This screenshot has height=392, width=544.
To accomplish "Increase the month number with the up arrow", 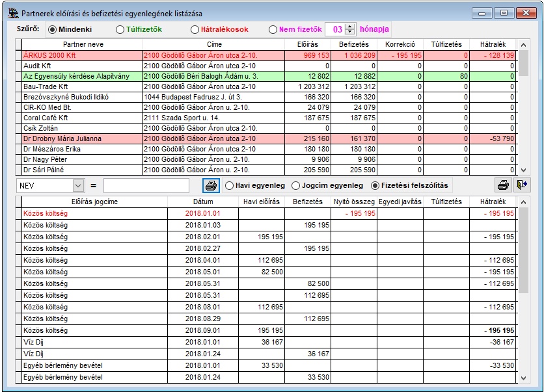I will (350, 26).
